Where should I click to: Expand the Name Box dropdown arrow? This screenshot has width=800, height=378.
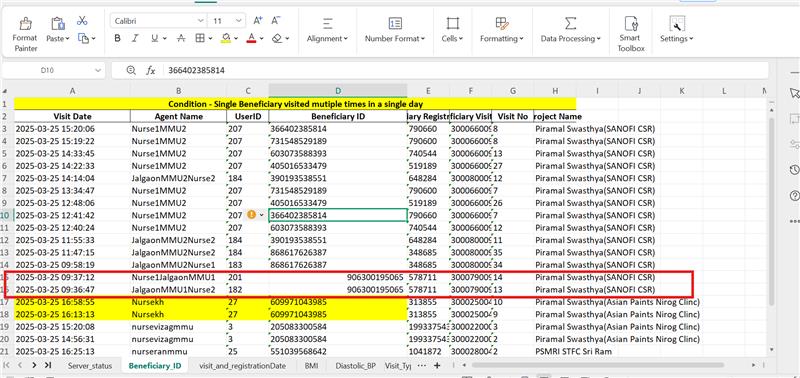click(x=97, y=71)
